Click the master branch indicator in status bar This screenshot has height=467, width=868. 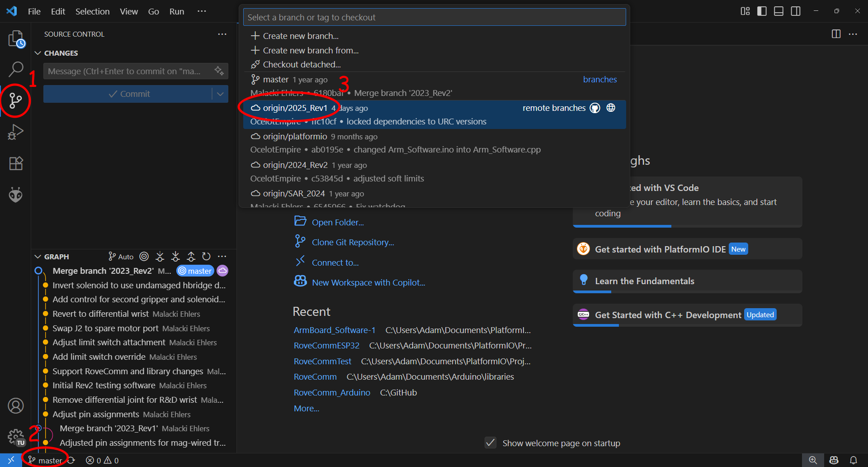pyautogui.click(x=45, y=459)
